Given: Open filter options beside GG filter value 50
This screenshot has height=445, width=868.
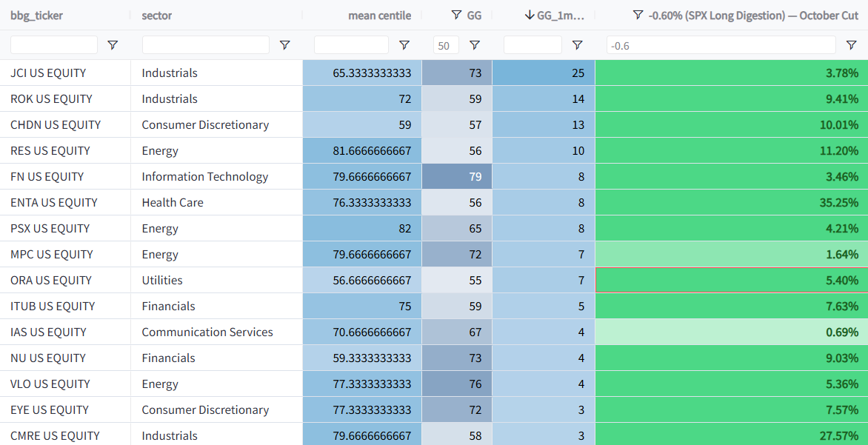Looking at the screenshot, I should [475, 45].
